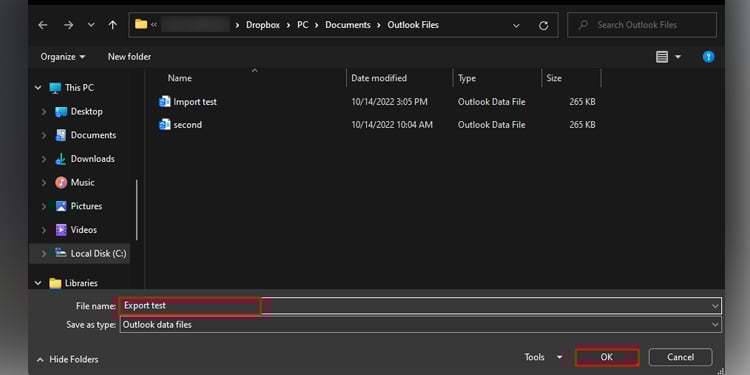The image size is (750, 375).
Task: Show hidden path with double chevron
Action: pyautogui.click(x=154, y=25)
